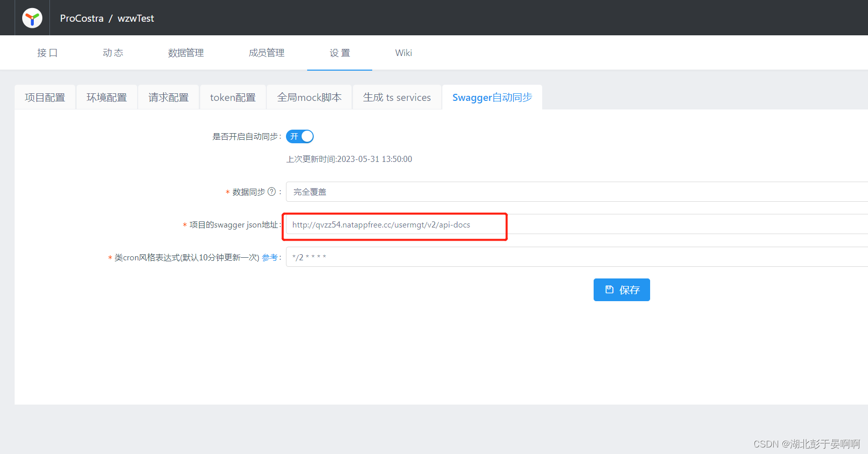The width and height of the screenshot is (868, 454).
Task: Open the Wiki tab
Action: (x=403, y=53)
